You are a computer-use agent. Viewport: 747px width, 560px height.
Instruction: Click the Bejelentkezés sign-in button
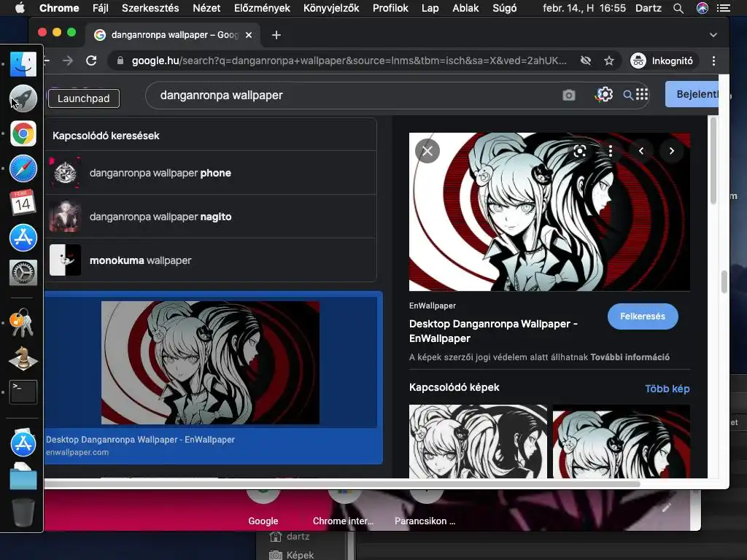coord(692,94)
